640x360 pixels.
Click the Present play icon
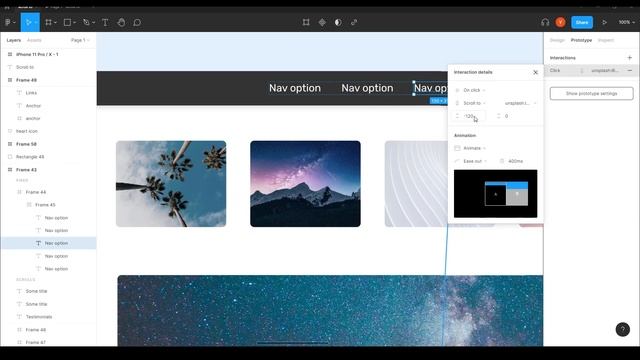(604, 22)
